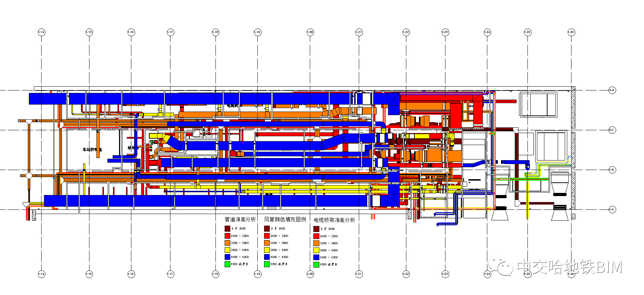Select '4500 或更多' label under 管道净高分析
Image resolution: width=644 pixels, height=295 pixels.
pos(239,264)
